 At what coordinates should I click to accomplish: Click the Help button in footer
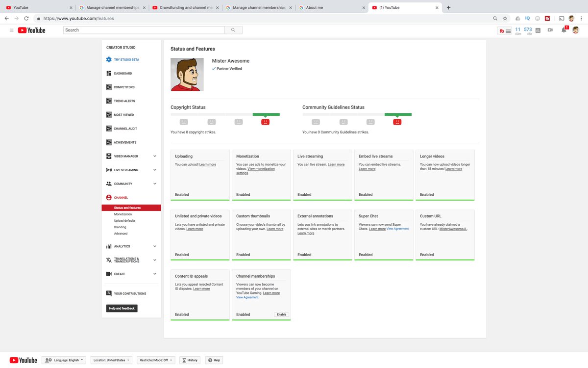click(x=214, y=360)
